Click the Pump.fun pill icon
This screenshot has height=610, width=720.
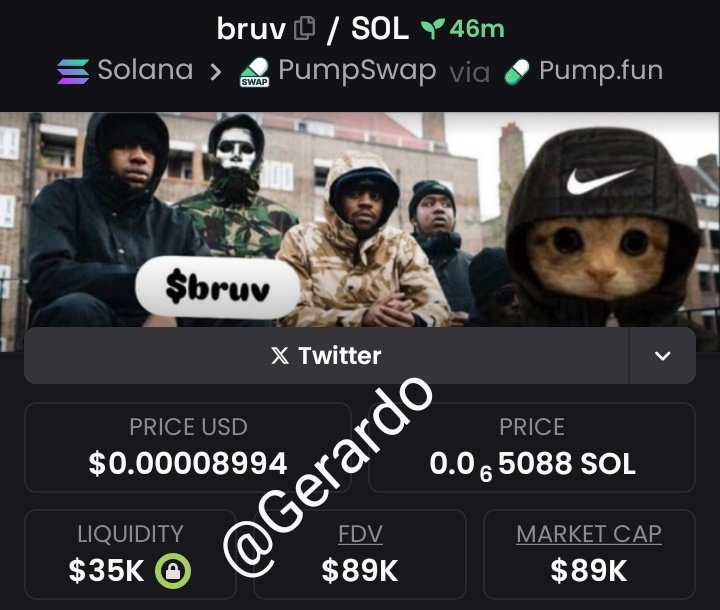[x=517, y=72]
